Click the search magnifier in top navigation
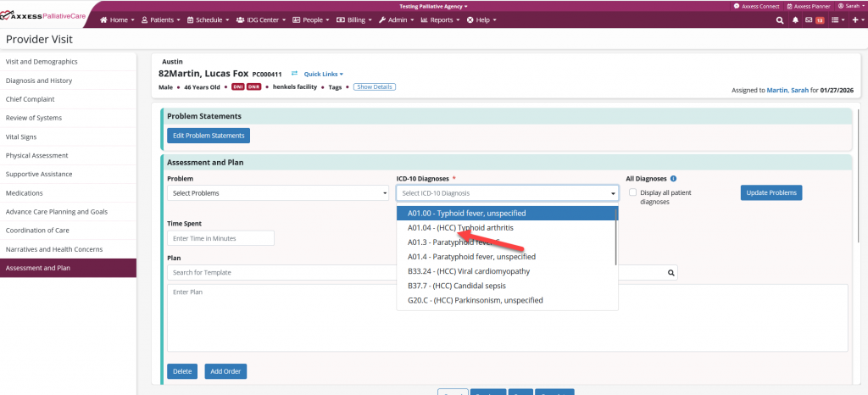 (780, 19)
